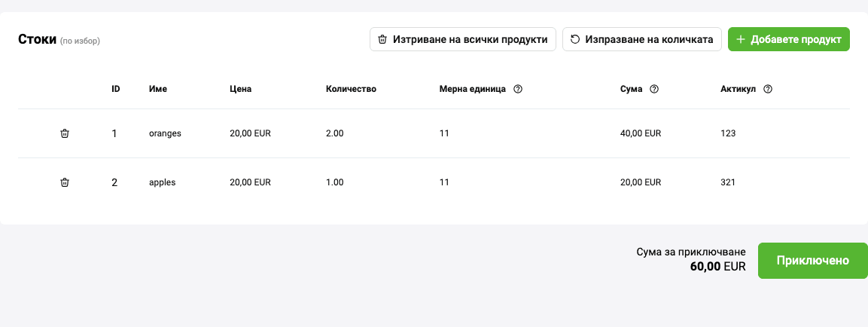
Task: Click the oranges quantity 2.00
Action: [334, 133]
